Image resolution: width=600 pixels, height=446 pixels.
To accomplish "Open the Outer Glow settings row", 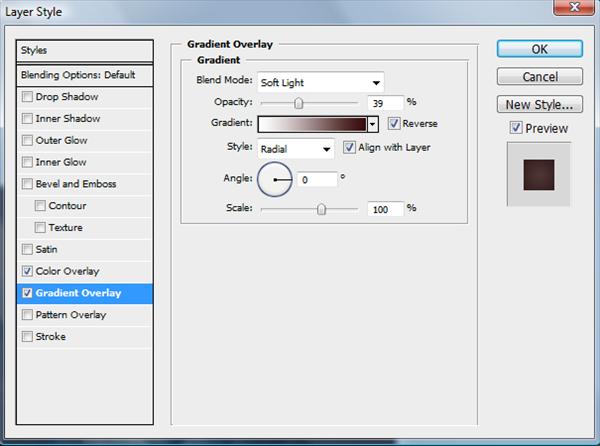I will point(85,140).
